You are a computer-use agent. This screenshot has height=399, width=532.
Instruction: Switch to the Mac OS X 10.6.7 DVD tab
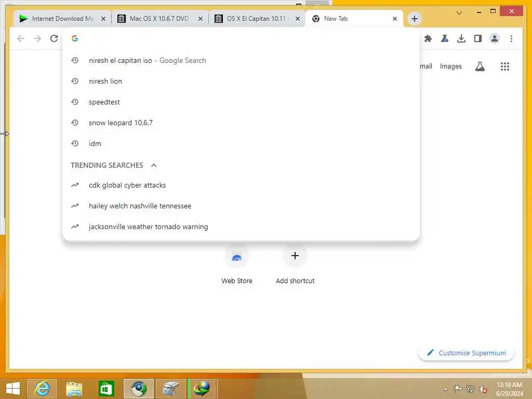tap(159, 19)
